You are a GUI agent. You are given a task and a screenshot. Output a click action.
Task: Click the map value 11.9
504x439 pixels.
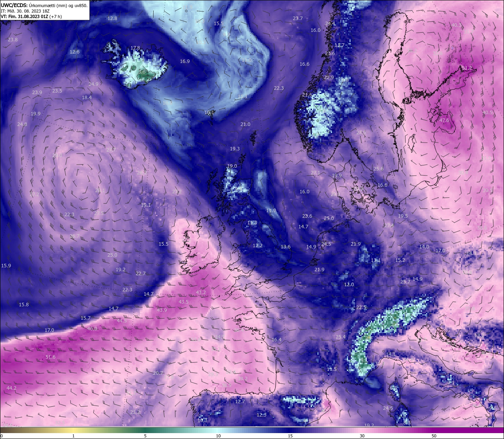271,211
